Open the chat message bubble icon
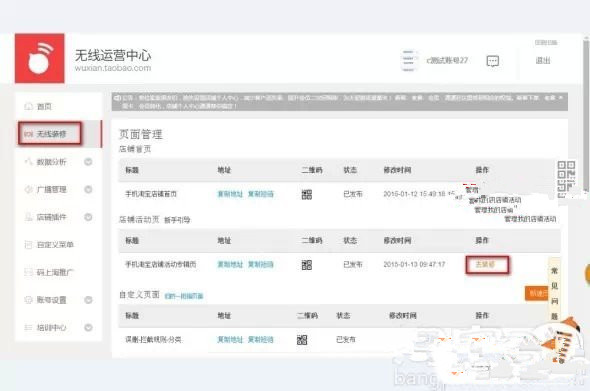 click(493, 61)
